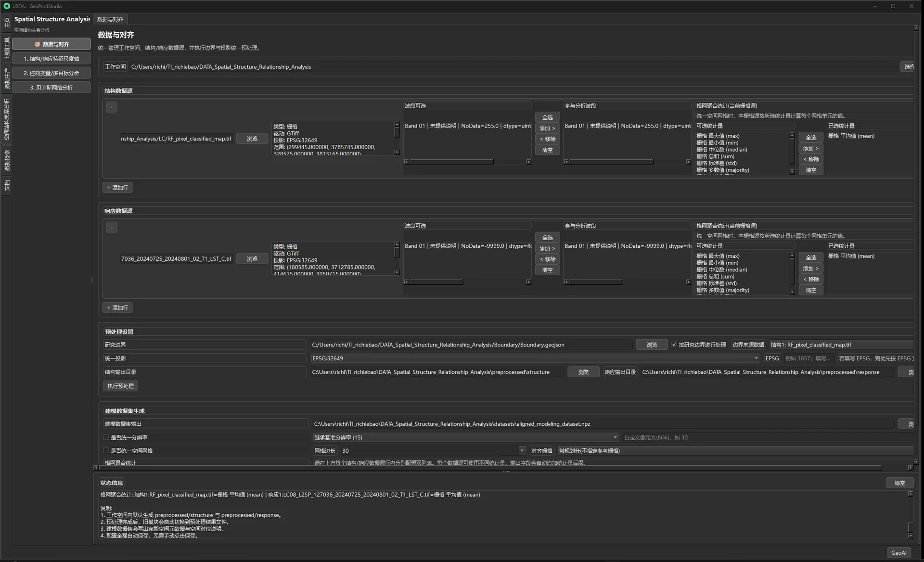This screenshot has height=562, width=924.
Task: Clear status messages with 清空 in 状态信息
Action: (899, 483)
